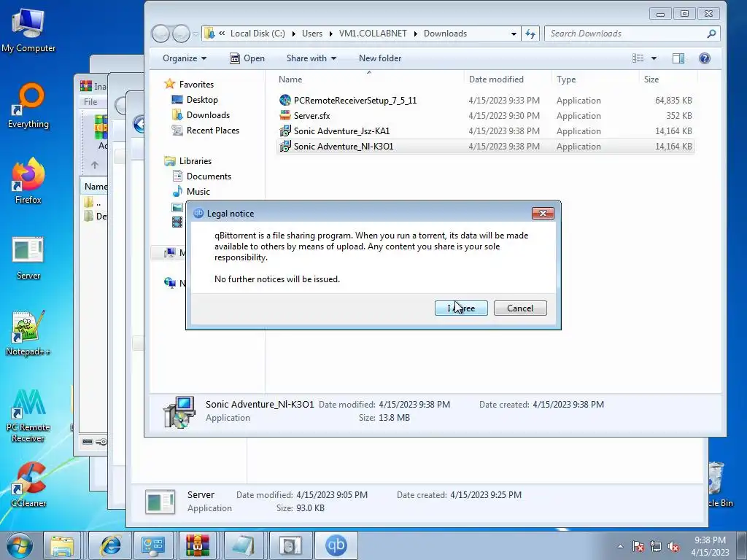The image size is (747, 560).
Task: Click the Notepad++ desktop shortcut
Action: (28, 333)
